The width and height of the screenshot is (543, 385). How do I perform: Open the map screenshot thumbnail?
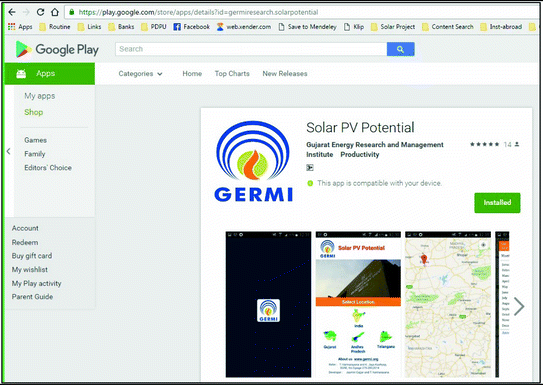[448, 304]
